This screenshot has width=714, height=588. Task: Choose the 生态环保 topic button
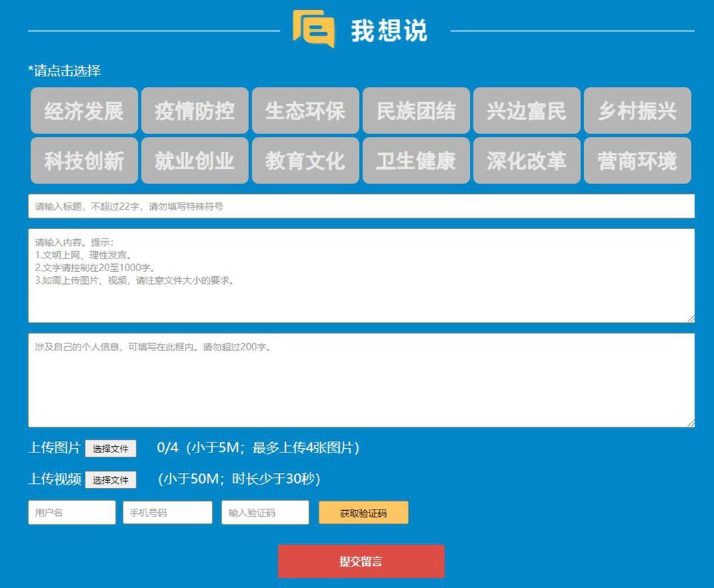pyautogui.click(x=306, y=111)
